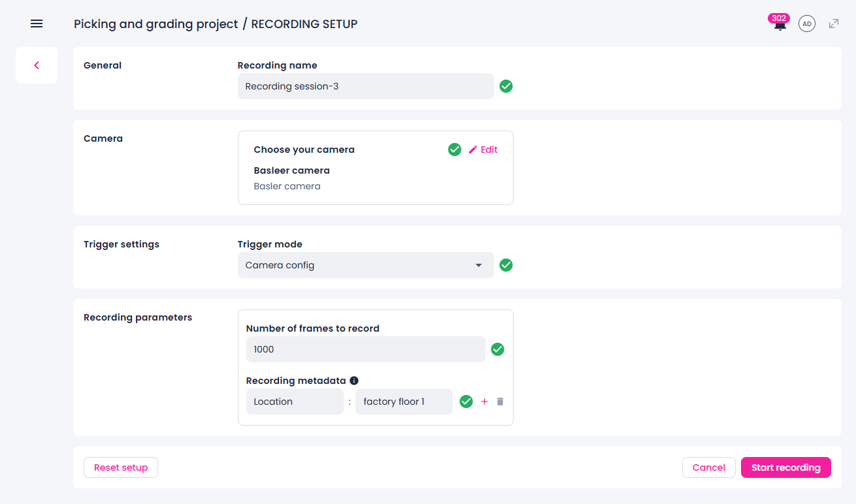Viewport: 856px width, 504px height.
Task: Add a metadata row with plus icon
Action: (x=484, y=402)
